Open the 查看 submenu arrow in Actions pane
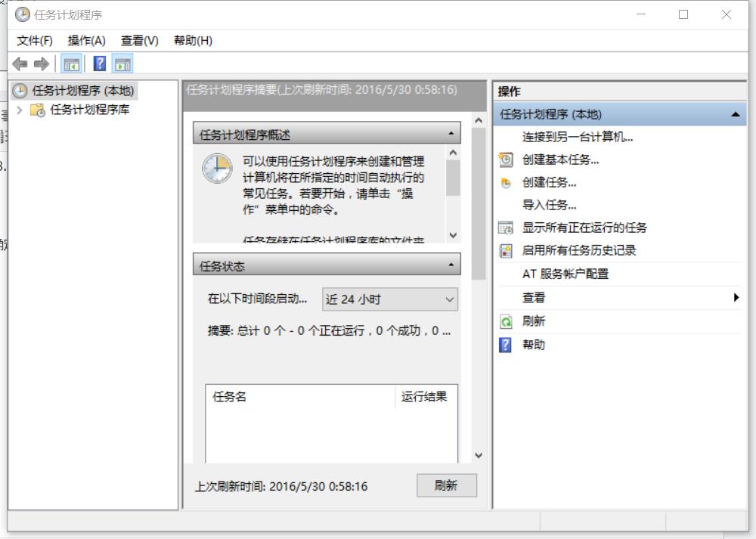The height and width of the screenshot is (539, 756). [737, 298]
